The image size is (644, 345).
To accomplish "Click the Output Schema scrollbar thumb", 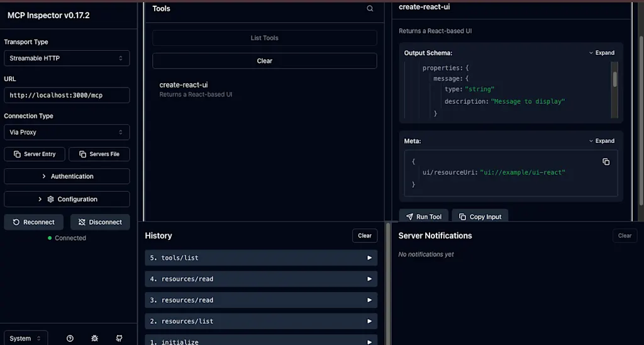I will point(615,79).
